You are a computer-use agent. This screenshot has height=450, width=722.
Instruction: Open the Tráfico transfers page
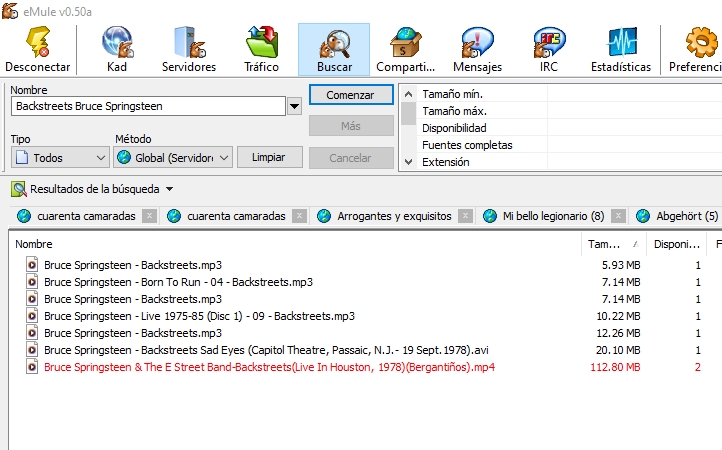261,49
